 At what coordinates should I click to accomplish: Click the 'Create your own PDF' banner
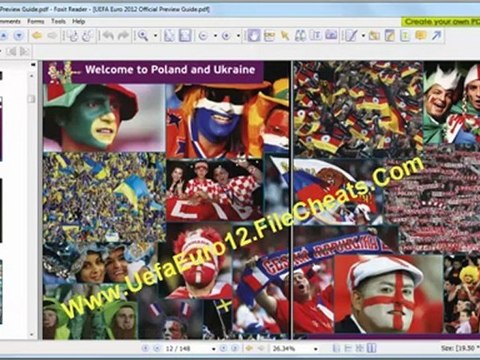[x=441, y=22]
